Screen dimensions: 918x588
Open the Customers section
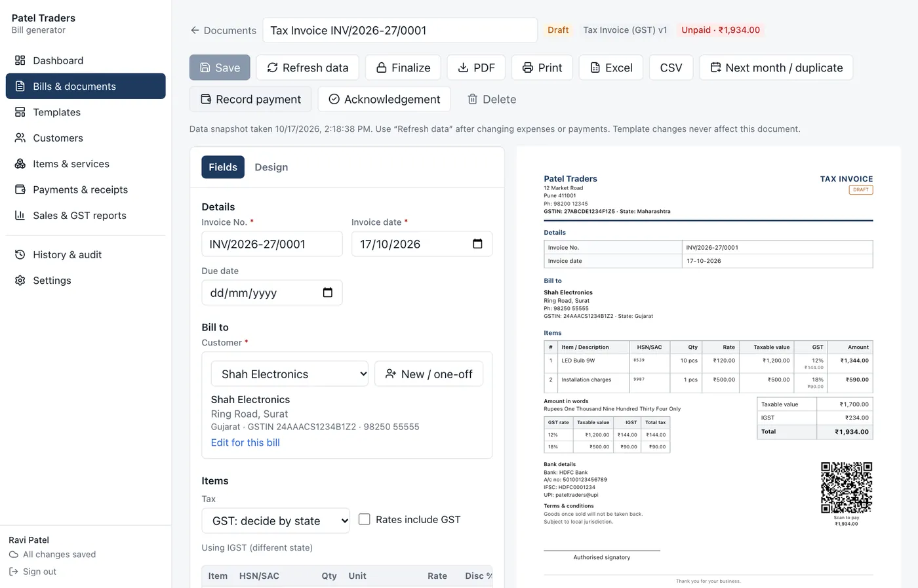85,138
